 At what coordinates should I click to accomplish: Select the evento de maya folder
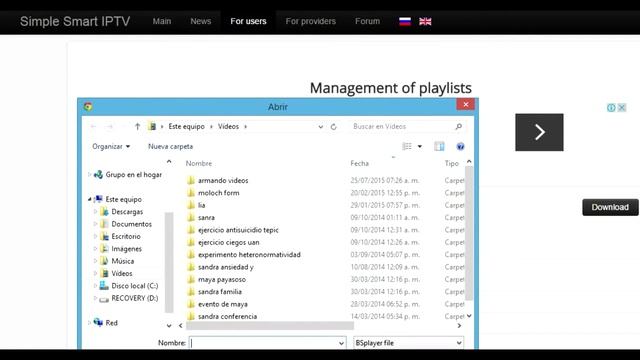(x=222, y=304)
